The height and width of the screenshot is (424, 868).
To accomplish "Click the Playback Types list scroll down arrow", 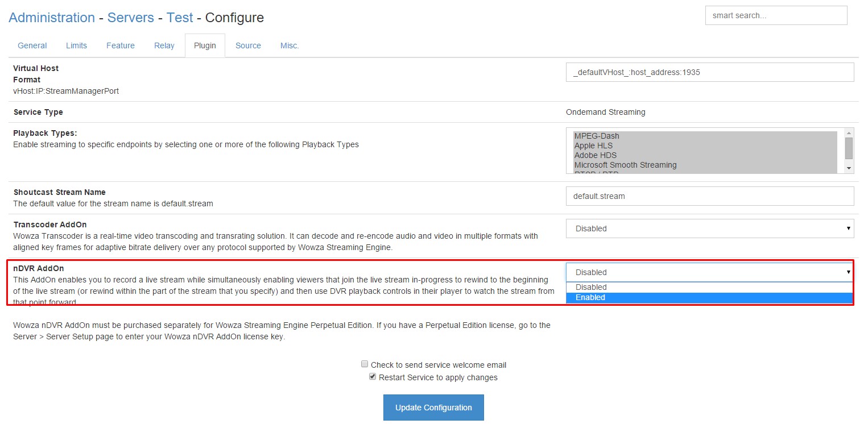I will [x=849, y=169].
